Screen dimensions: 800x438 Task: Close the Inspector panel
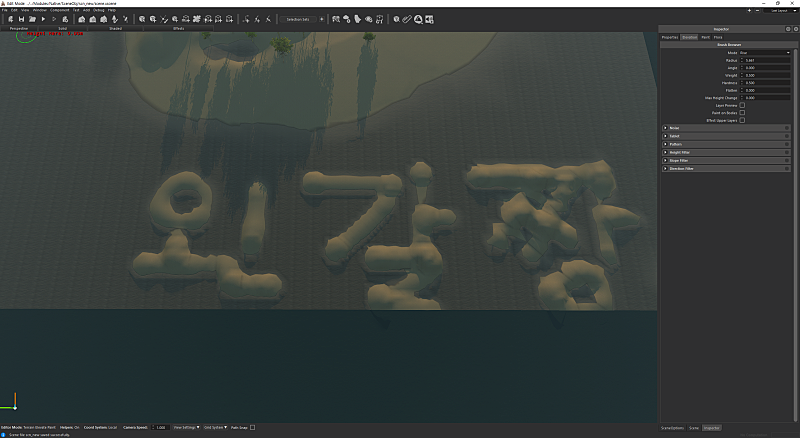pos(795,29)
